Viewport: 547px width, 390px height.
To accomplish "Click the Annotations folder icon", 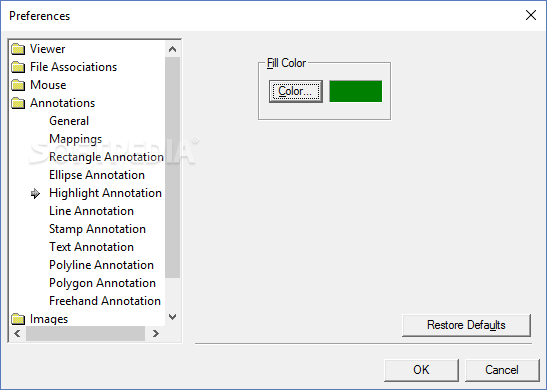I will [x=18, y=103].
